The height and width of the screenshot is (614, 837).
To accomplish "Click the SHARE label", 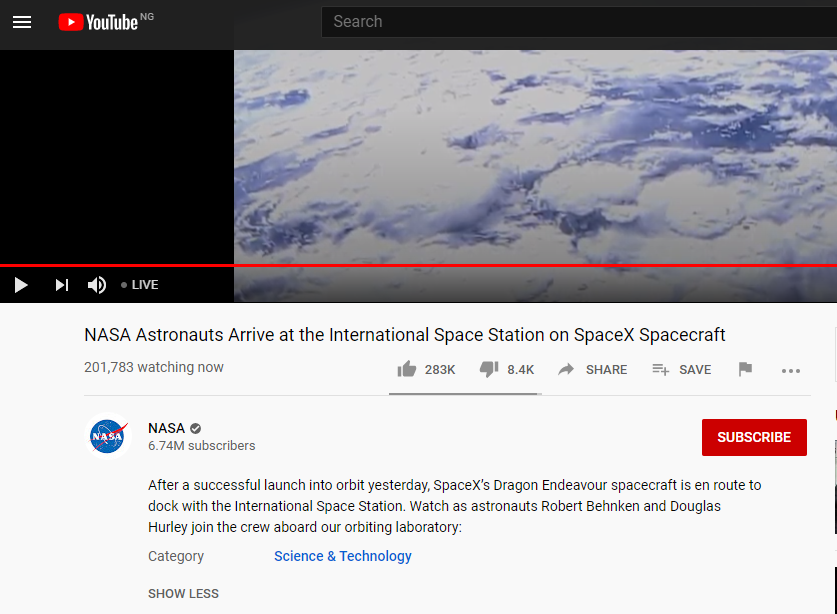I will (606, 370).
